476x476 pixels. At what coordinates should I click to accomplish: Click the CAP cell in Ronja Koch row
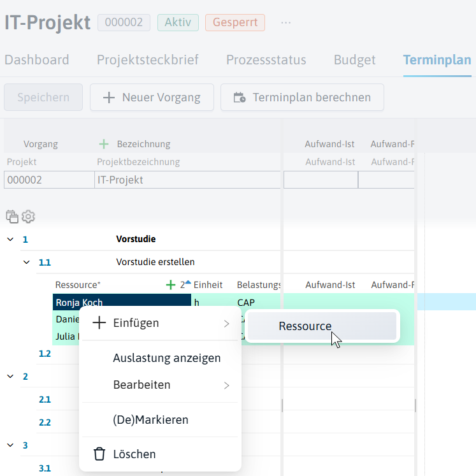246,302
